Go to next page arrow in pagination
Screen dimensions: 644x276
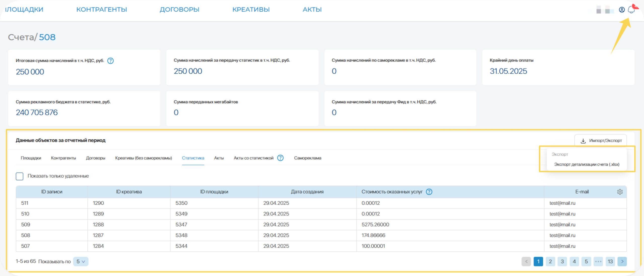click(x=622, y=261)
